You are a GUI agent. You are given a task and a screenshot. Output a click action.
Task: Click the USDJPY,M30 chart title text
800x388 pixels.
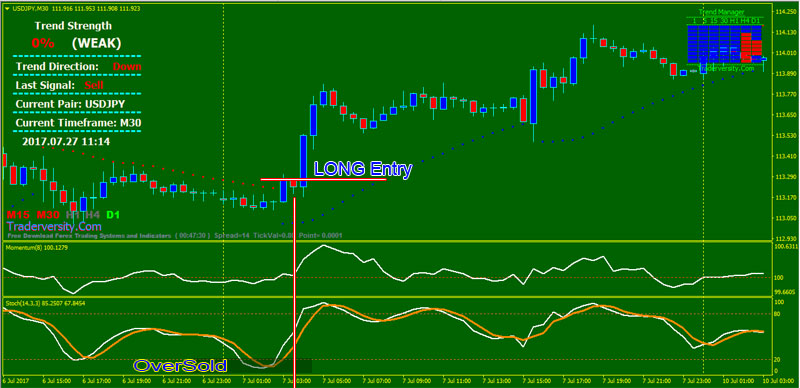click(30, 9)
